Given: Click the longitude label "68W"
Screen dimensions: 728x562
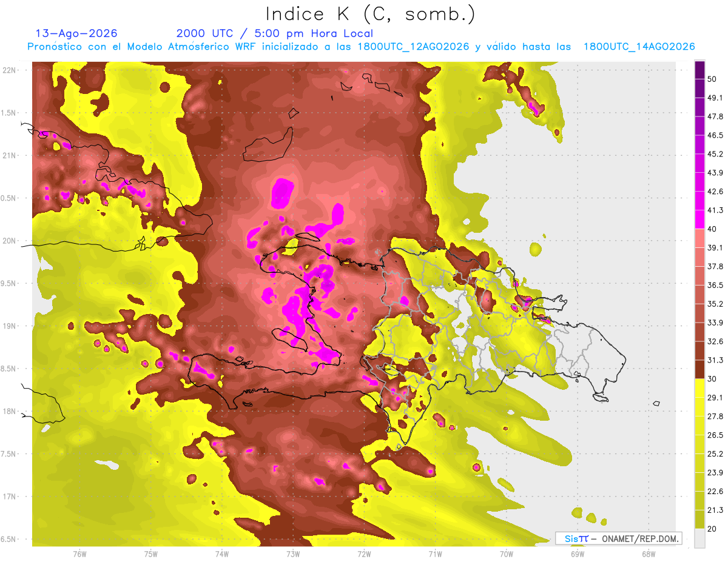Looking at the screenshot, I should (648, 554).
